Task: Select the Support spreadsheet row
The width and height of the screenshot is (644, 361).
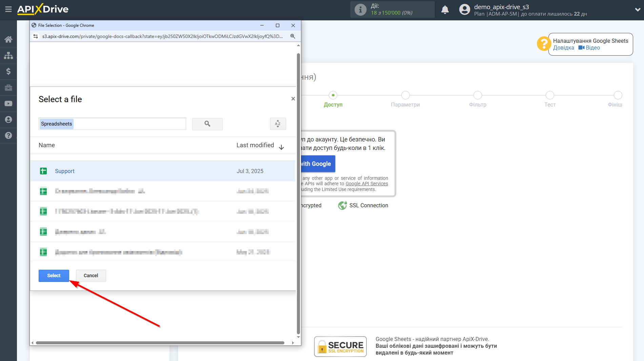Action: click(x=163, y=171)
